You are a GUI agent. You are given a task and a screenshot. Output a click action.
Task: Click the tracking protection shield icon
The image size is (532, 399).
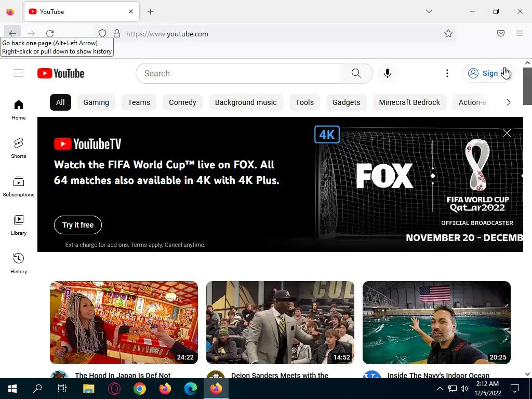tap(102, 33)
